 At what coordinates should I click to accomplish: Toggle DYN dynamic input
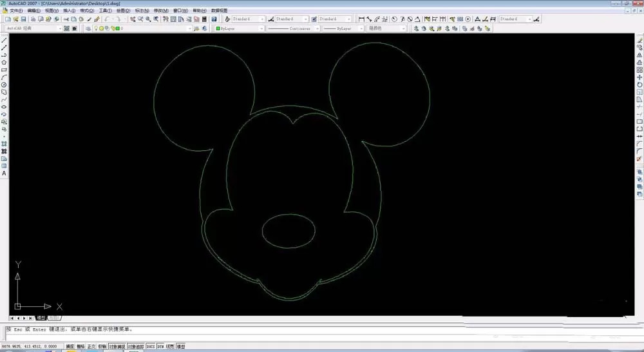(160, 347)
